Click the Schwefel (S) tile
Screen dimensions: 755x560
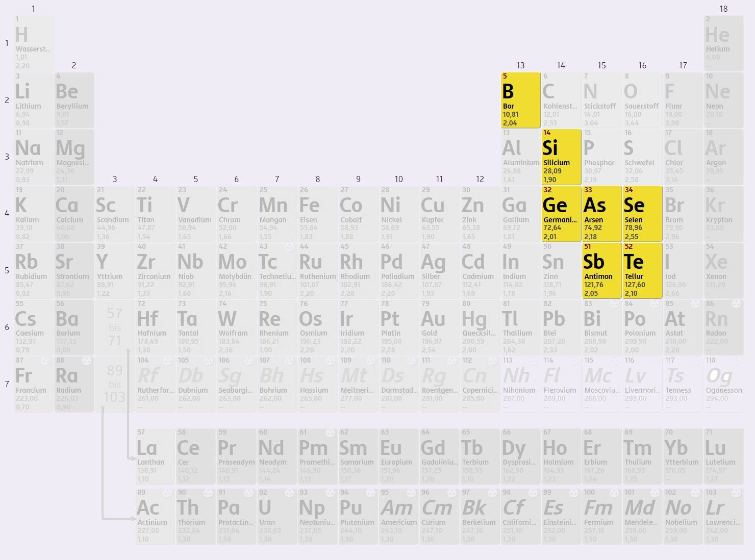[643, 157]
